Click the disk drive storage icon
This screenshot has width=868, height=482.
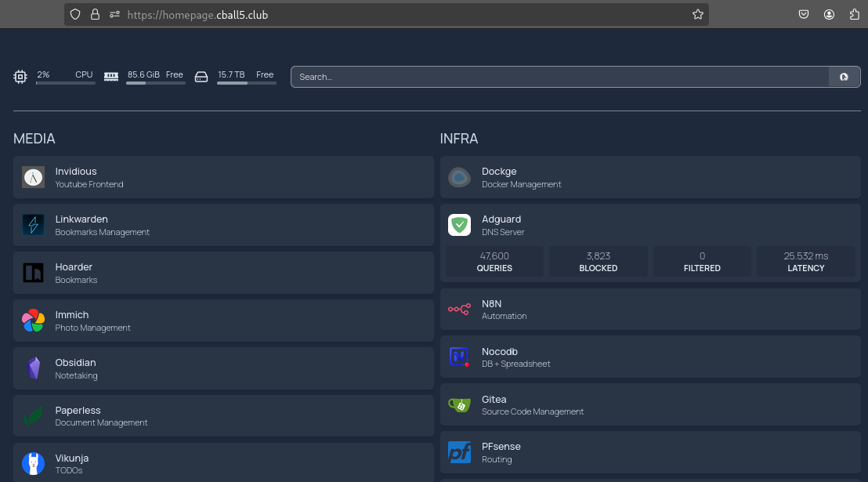pyautogui.click(x=201, y=77)
